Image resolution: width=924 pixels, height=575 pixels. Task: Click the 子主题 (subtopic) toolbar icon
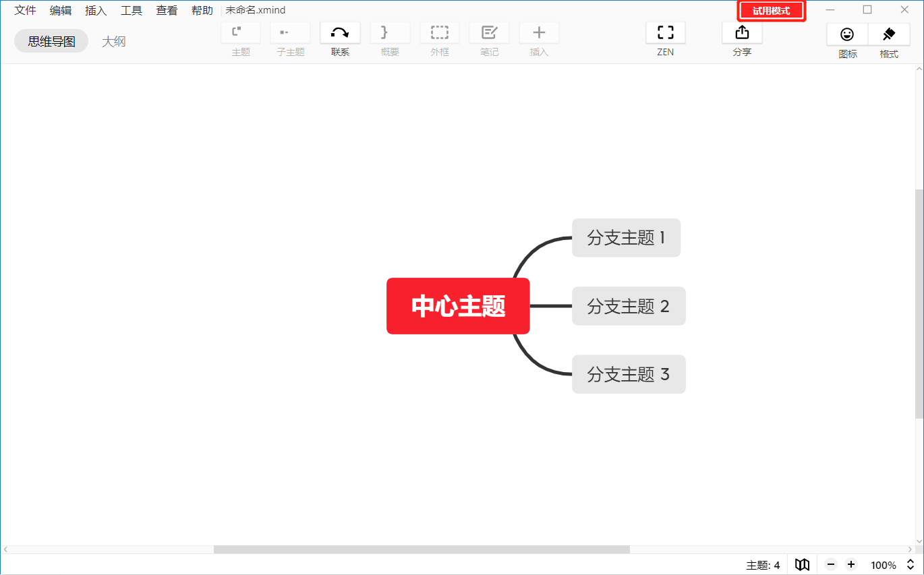291,32
